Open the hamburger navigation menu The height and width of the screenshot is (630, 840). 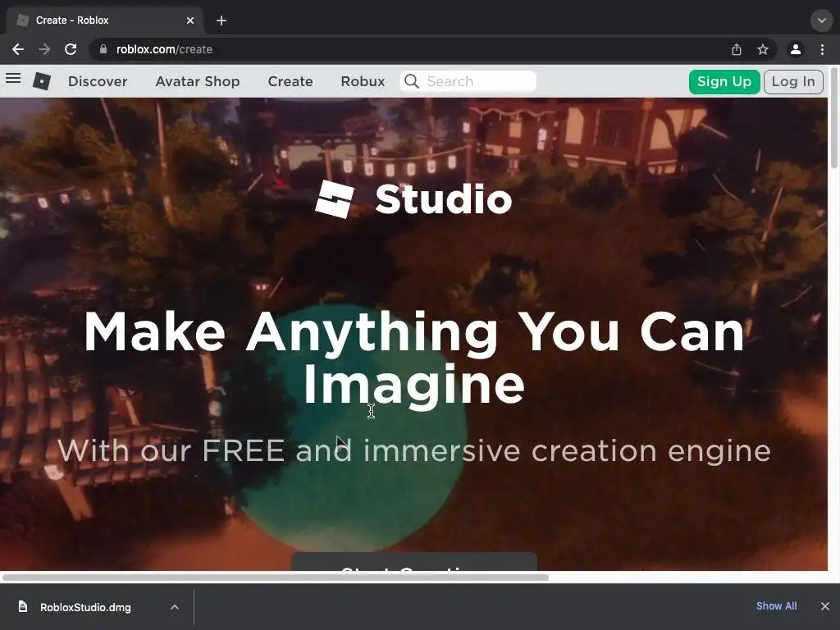[13, 79]
